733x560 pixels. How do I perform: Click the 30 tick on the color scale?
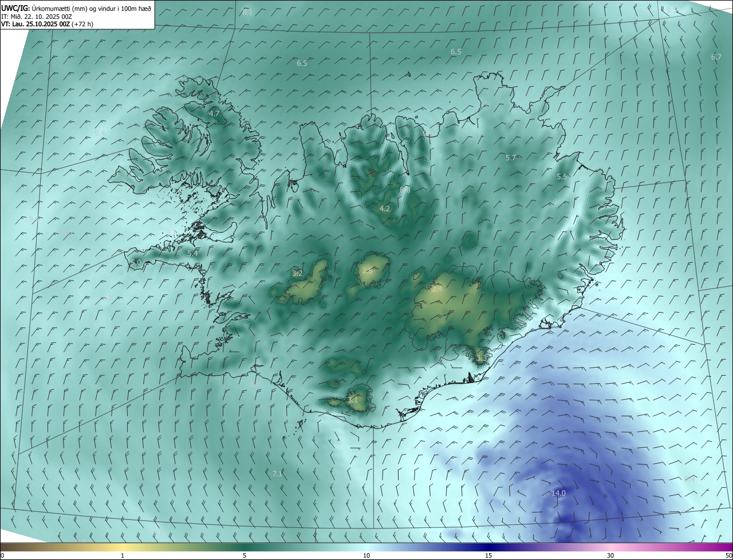pyautogui.click(x=610, y=556)
